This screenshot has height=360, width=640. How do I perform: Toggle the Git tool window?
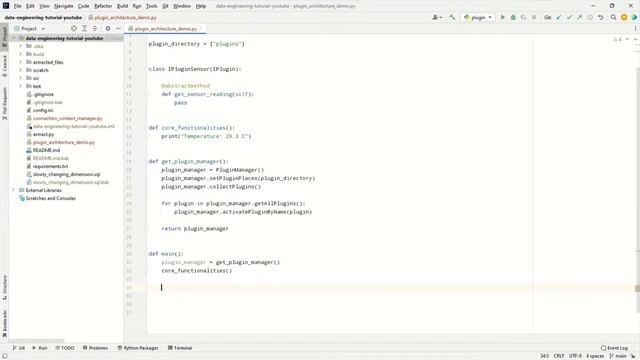tap(19, 348)
